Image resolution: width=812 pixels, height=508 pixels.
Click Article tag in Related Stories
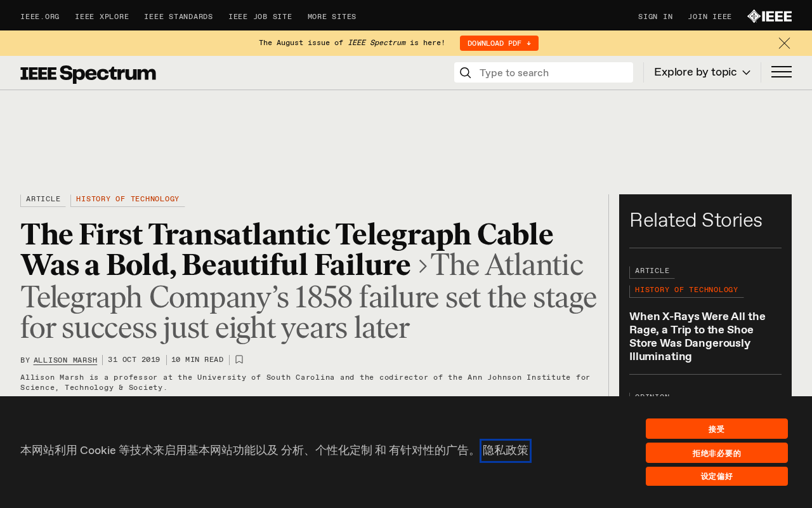652,271
